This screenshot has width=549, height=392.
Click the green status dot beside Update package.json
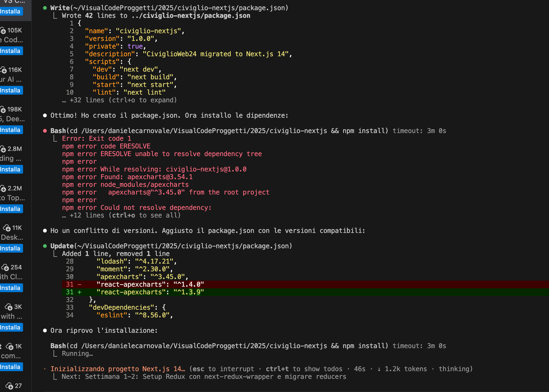45,246
